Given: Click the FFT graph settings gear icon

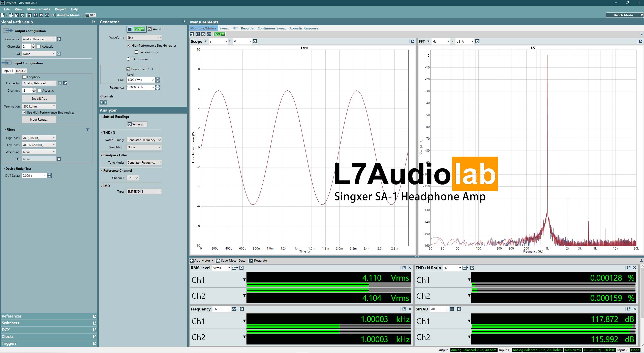Looking at the screenshot, I should tap(477, 41).
